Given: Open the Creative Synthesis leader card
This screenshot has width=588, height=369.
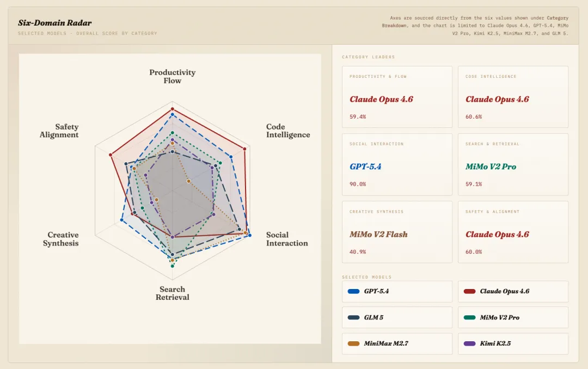Looking at the screenshot, I should (397, 232).
